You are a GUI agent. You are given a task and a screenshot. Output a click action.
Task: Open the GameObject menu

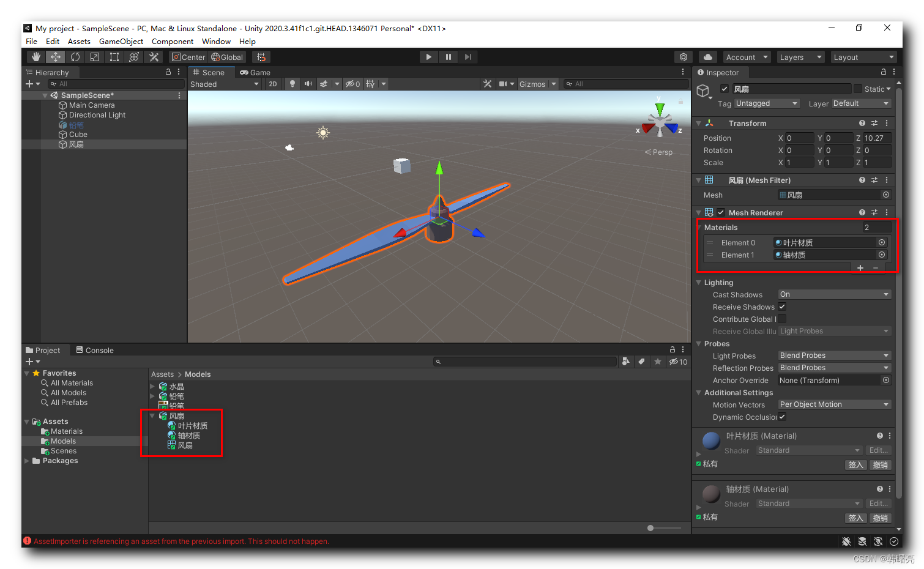coord(121,41)
